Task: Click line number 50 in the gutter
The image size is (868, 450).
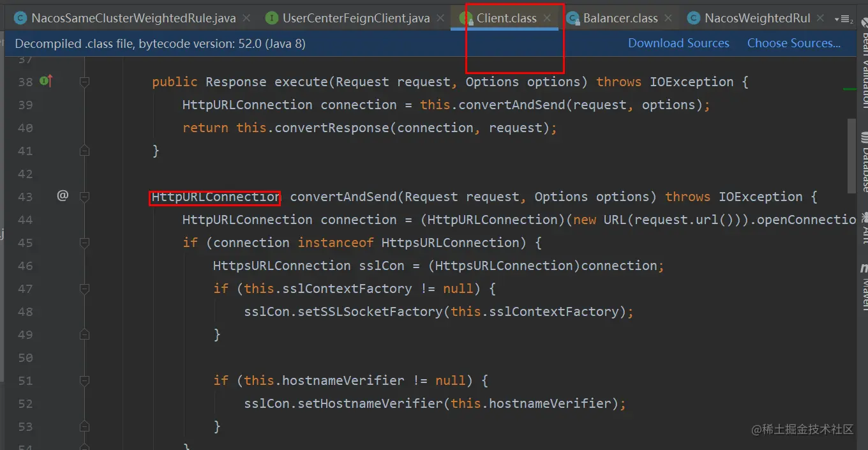Action: click(x=26, y=357)
